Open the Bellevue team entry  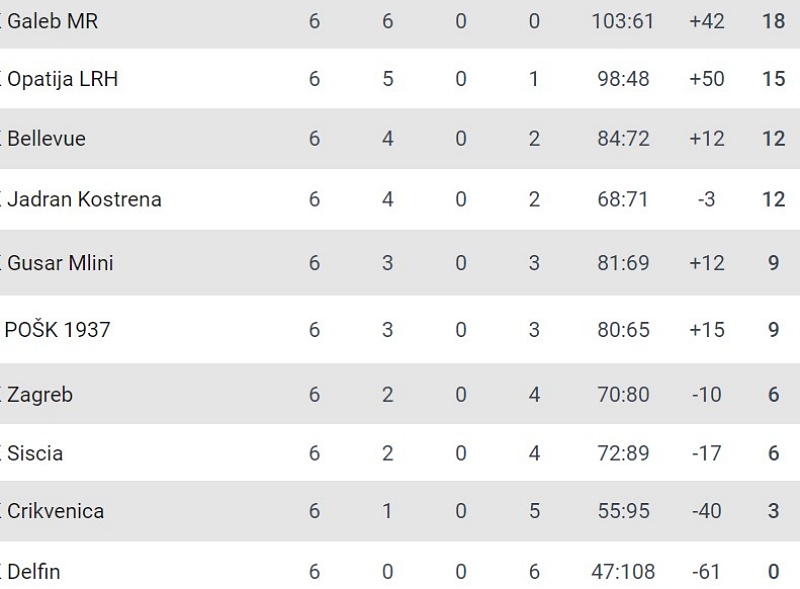click(x=46, y=139)
